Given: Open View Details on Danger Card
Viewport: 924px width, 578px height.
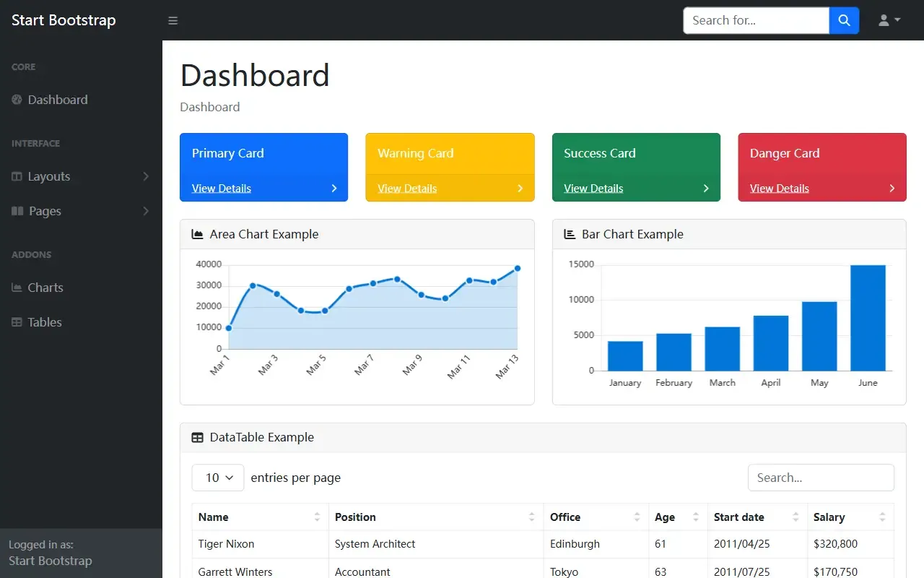Looking at the screenshot, I should (780, 189).
